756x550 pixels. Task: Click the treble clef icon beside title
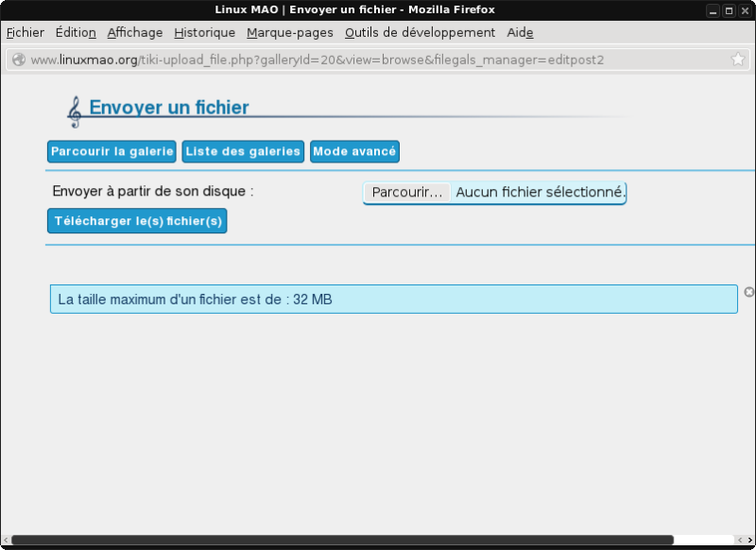pyautogui.click(x=75, y=112)
